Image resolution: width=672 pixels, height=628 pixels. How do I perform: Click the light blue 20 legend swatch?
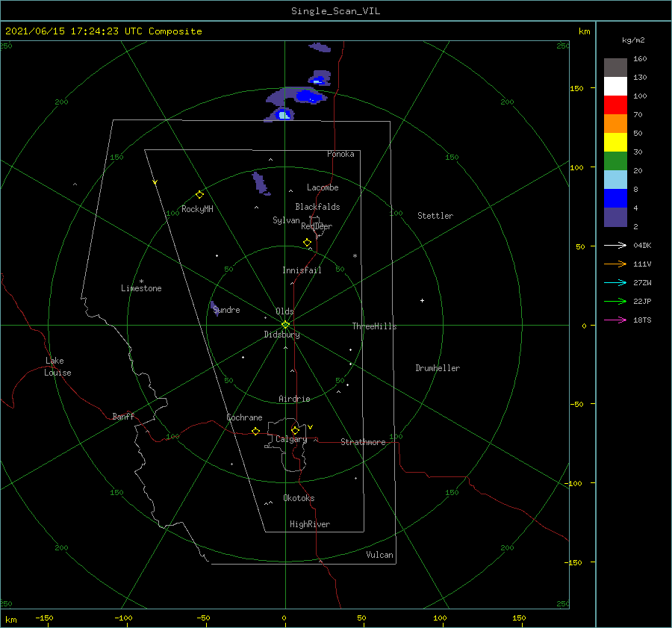[x=615, y=180]
